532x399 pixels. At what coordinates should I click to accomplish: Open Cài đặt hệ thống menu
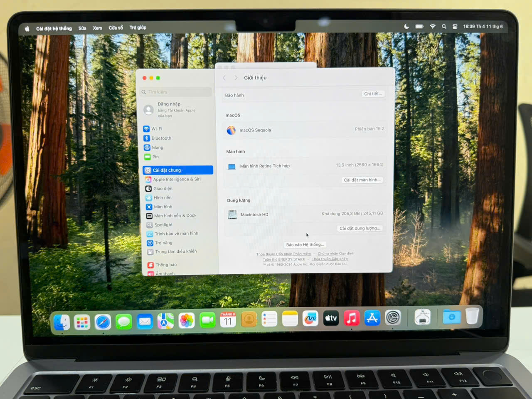pyautogui.click(x=54, y=28)
